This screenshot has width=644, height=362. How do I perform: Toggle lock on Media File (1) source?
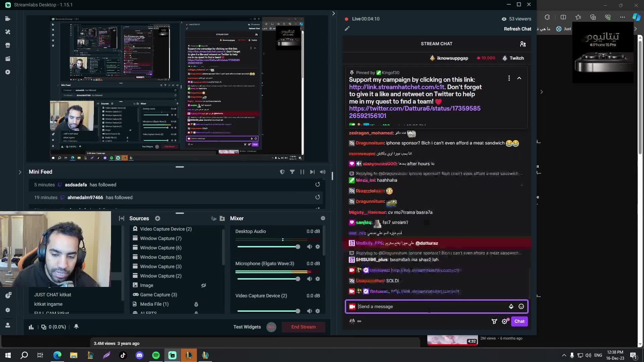196,304
